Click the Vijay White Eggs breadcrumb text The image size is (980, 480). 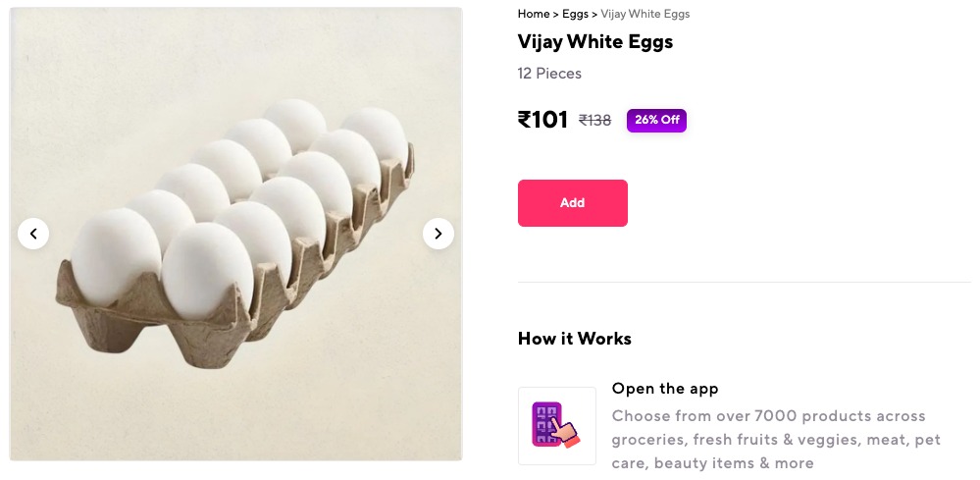(645, 14)
